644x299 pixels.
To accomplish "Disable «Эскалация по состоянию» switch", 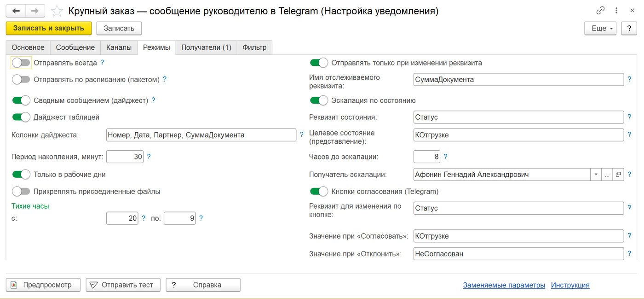I will 319,100.
